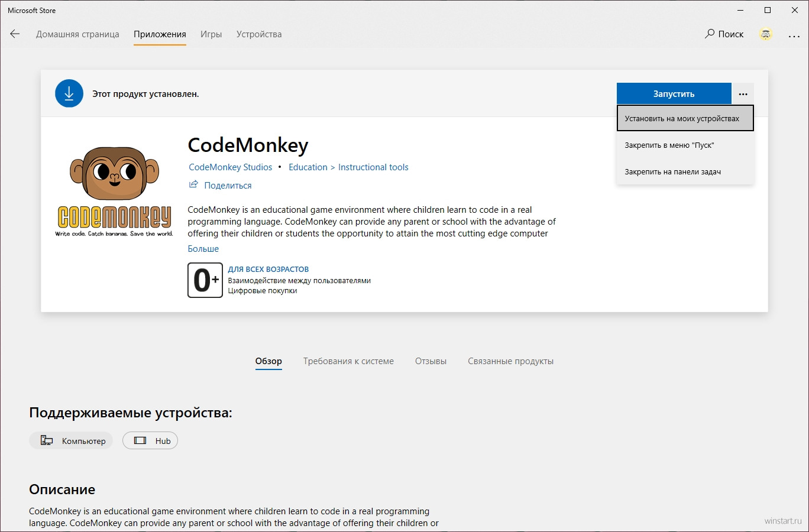Toggle the more options button beside Запустить
The width and height of the screenshot is (809, 532).
[743, 93]
